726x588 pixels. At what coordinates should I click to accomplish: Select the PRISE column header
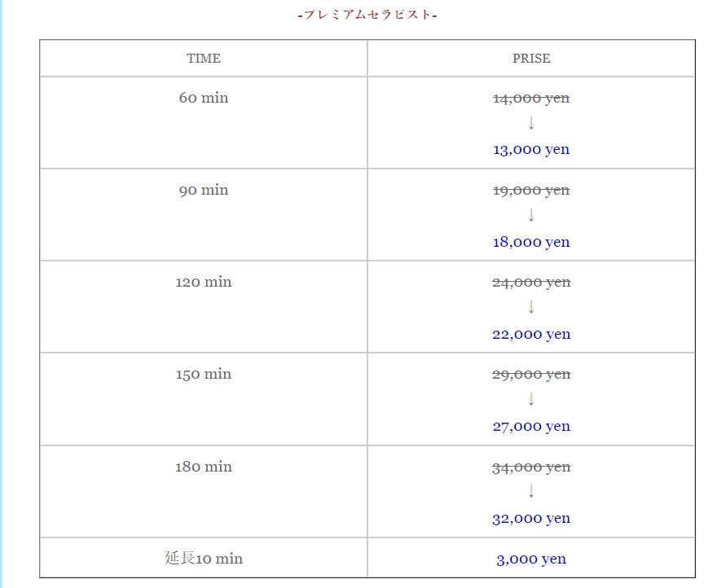pyautogui.click(x=531, y=59)
